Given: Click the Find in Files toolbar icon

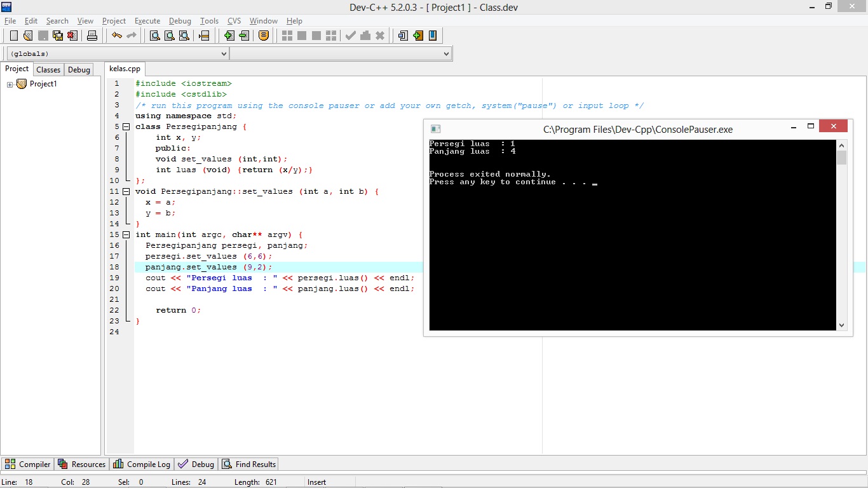Looking at the screenshot, I should pos(184,36).
